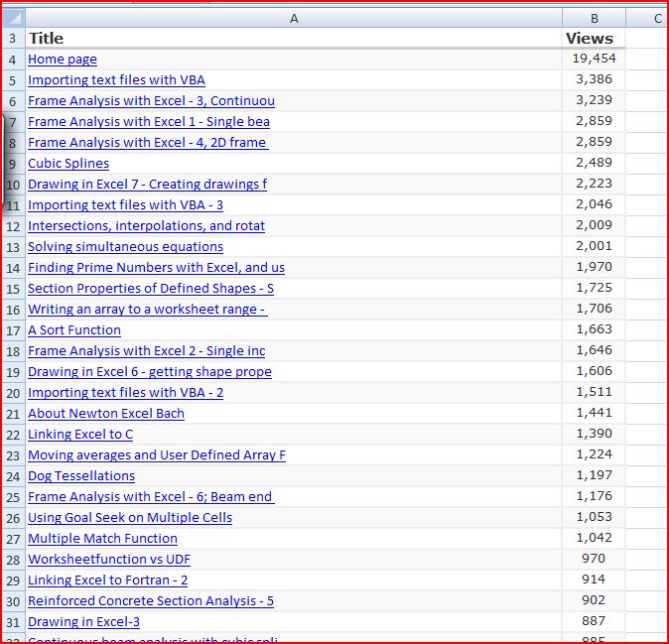Screen dimensions: 669x644
Task: Click the cell with value 1,197
Action: click(x=594, y=476)
